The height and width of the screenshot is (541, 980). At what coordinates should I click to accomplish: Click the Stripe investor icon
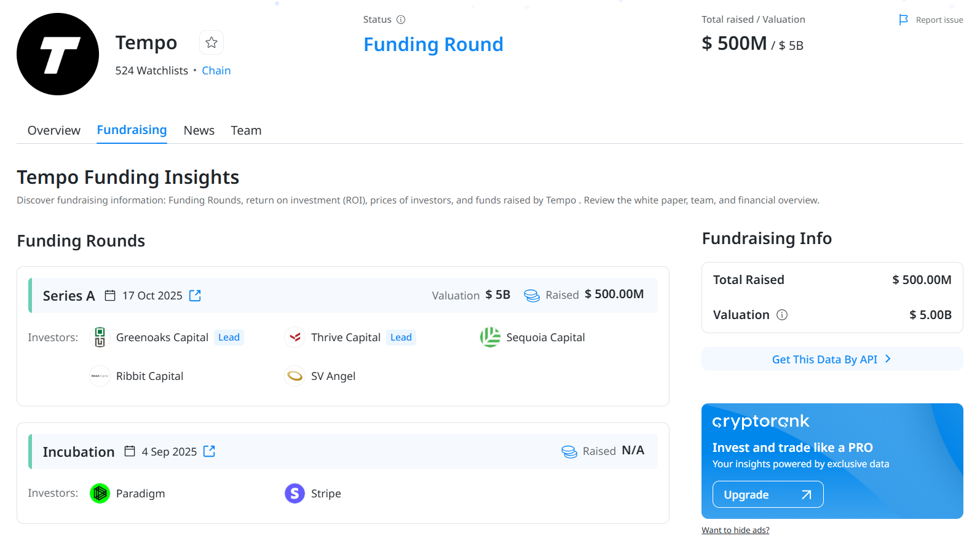294,493
